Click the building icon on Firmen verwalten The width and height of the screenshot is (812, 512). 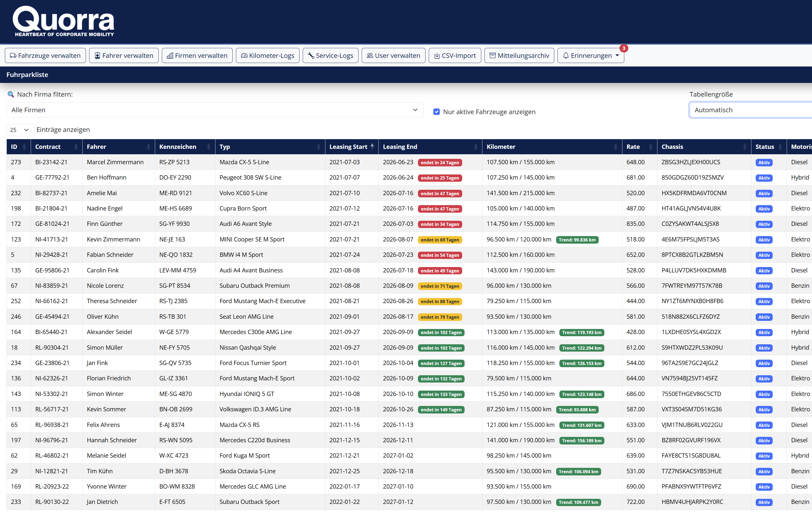[x=170, y=56]
